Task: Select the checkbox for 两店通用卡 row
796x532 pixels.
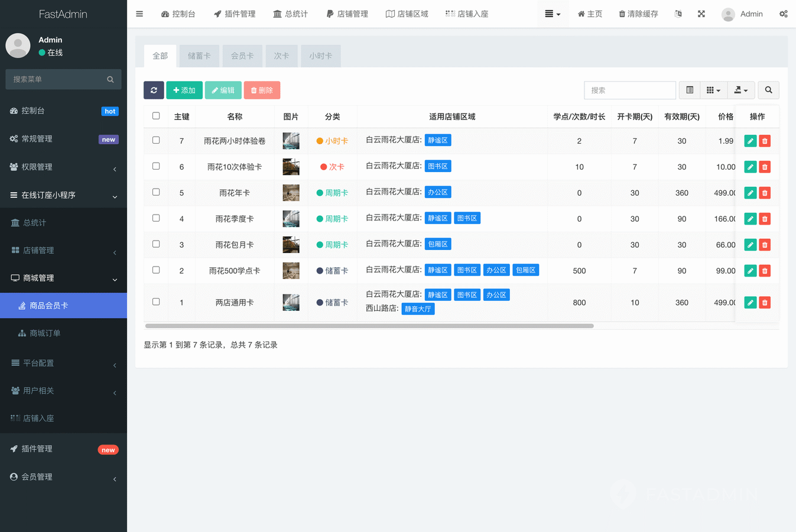Action: 156,301
